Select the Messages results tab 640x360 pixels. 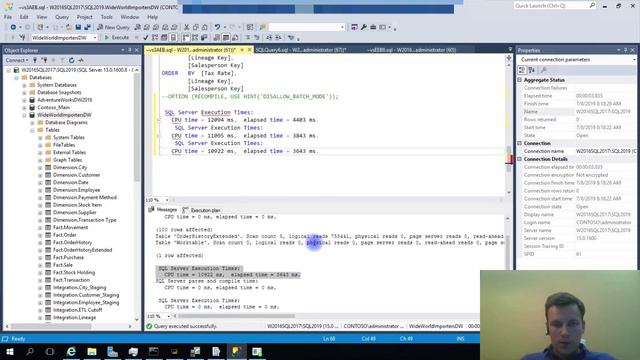click(163, 209)
